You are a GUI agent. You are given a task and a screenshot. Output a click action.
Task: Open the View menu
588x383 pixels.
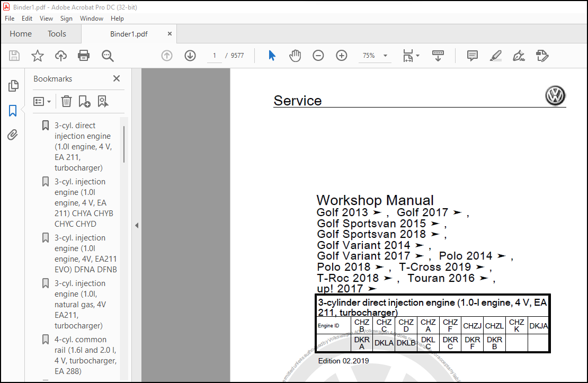click(46, 19)
